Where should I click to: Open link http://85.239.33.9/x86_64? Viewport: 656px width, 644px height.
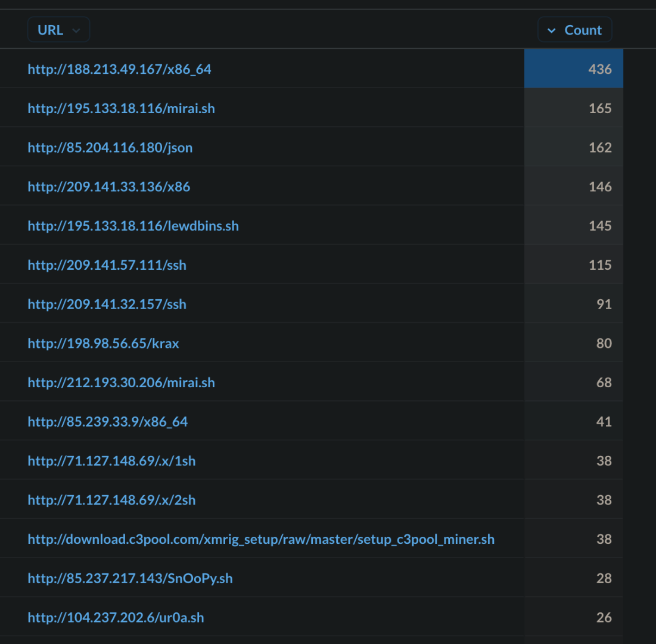pos(107,422)
